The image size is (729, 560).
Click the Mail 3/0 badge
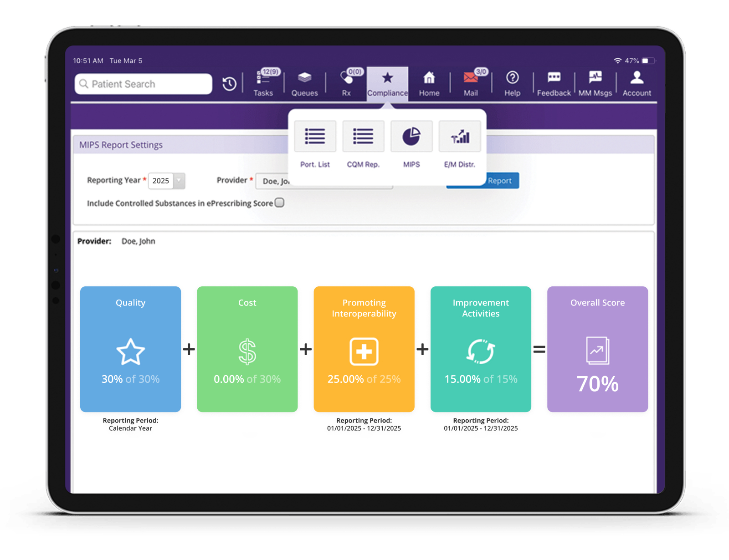tap(481, 72)
